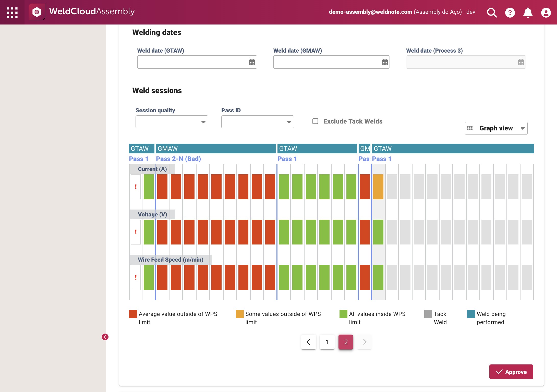Viewport: 557px width, 392px height.
Task: Click the Weld date (Process 3) field
Action: point(466,62)
